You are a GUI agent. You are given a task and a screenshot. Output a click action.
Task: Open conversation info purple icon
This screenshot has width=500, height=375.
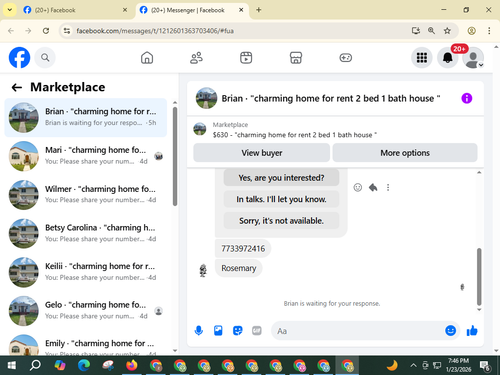tap(467, 98)
